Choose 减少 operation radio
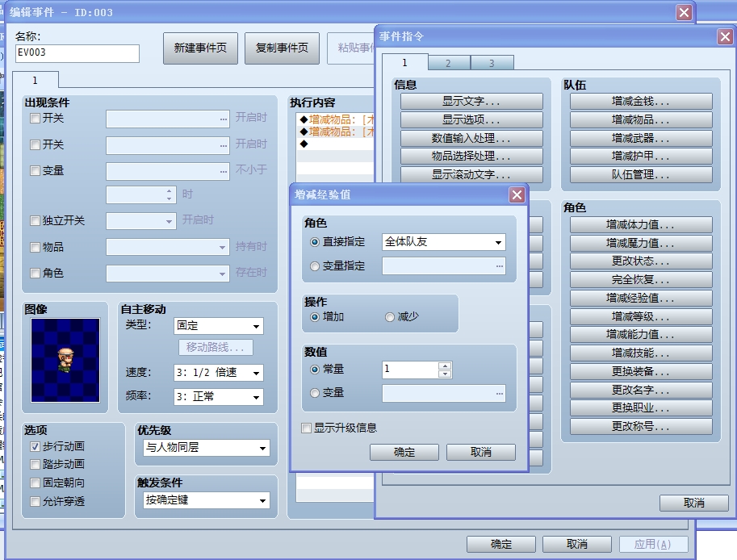This screenshot has height=560, width=737. click(x=390, y=317)
